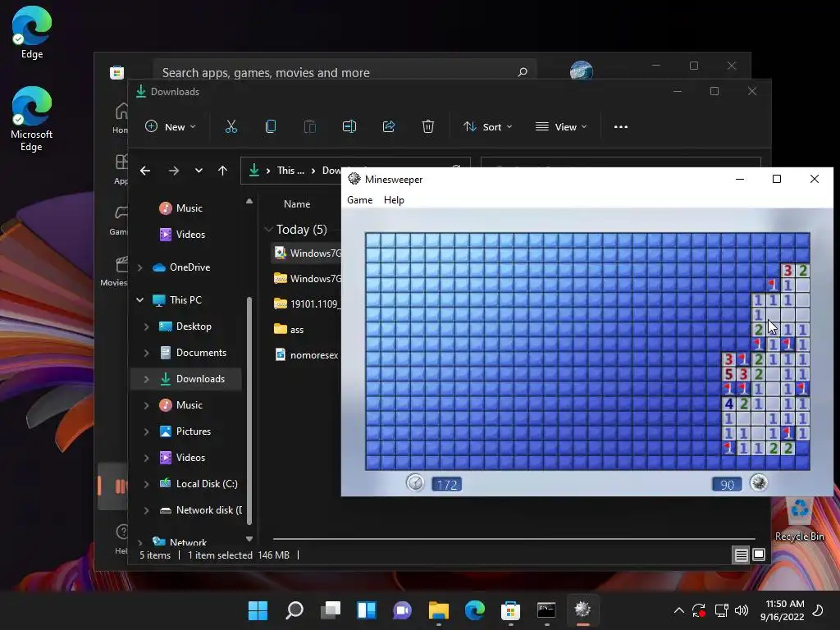
Task: Select Music in quick access list
Action: coord(181,208)
